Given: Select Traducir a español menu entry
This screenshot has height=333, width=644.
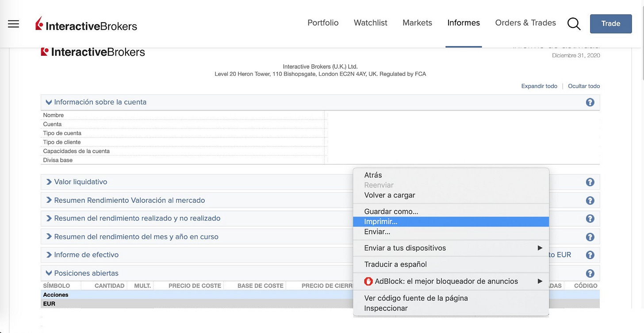Looking at the screenshot, I should pos(451,264).
